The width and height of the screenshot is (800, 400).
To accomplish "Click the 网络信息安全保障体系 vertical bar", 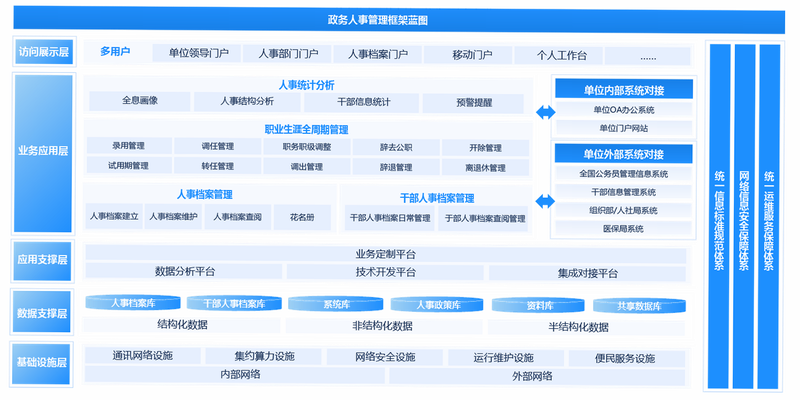I will pyautogui.click(x=744, y=216).
